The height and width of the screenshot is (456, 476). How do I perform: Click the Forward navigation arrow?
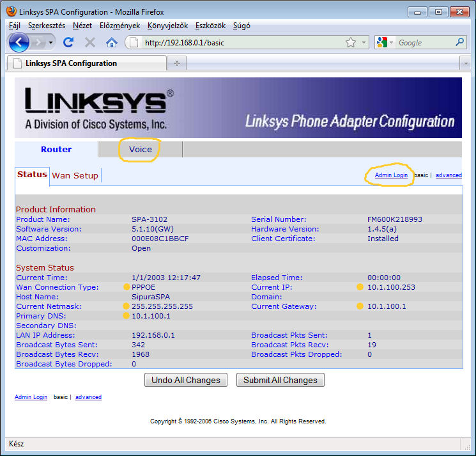(38, 43)
